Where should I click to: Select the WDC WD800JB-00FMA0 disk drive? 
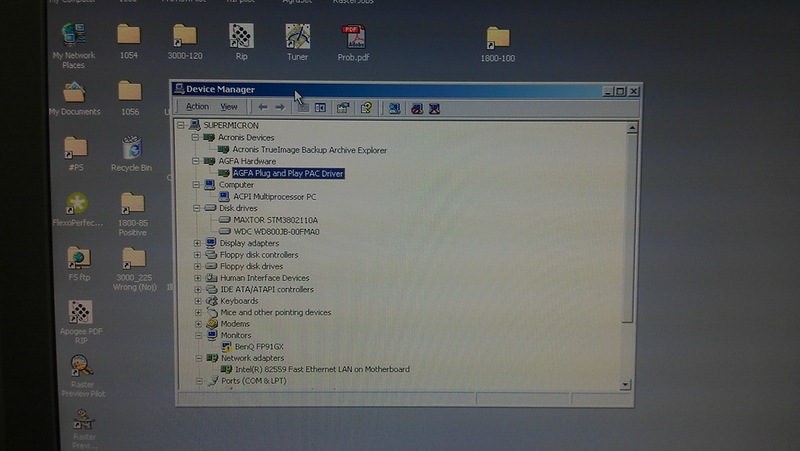pyautogui.click(x=276, y=232)
